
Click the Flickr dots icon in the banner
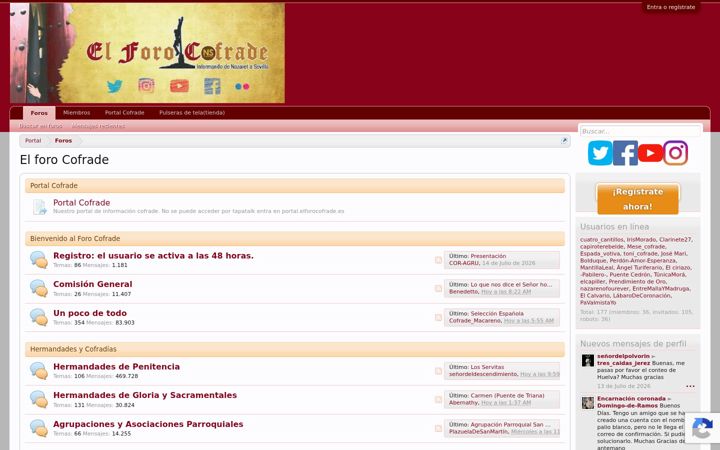click(242, 86)
